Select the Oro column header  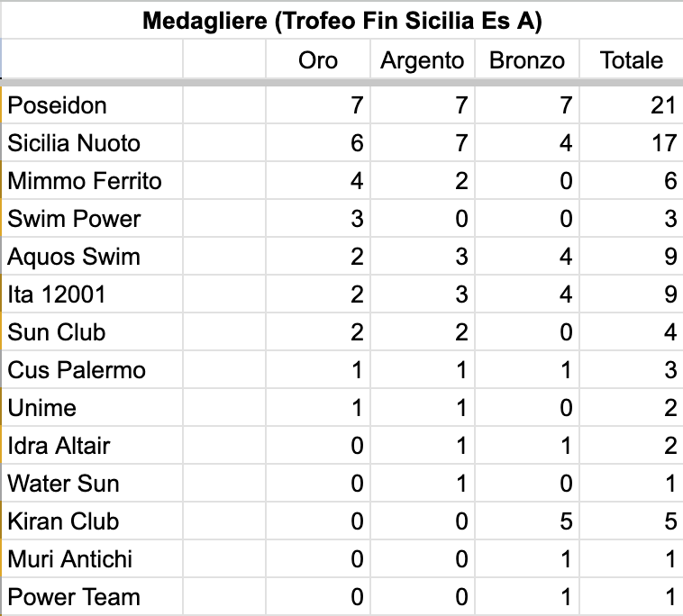(x=318, y=59)
